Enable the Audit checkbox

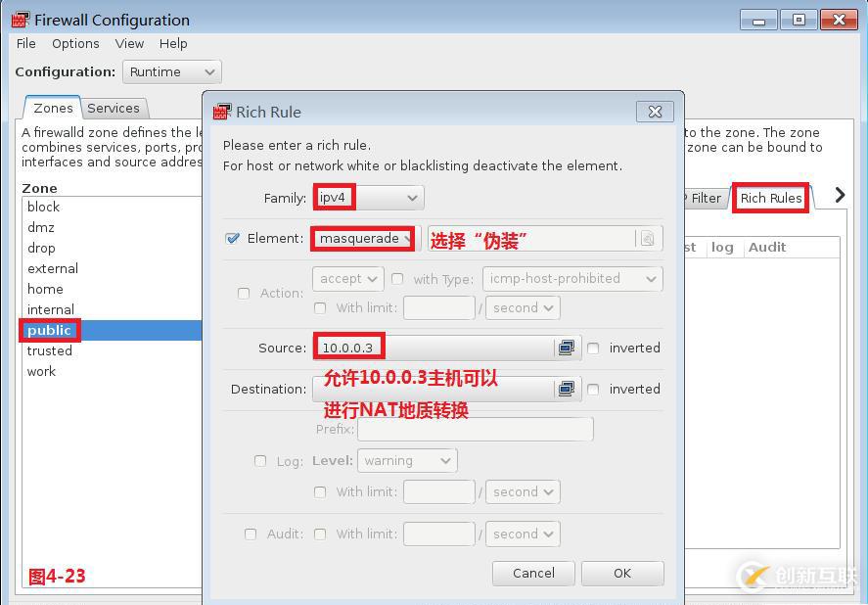(251, 534)
